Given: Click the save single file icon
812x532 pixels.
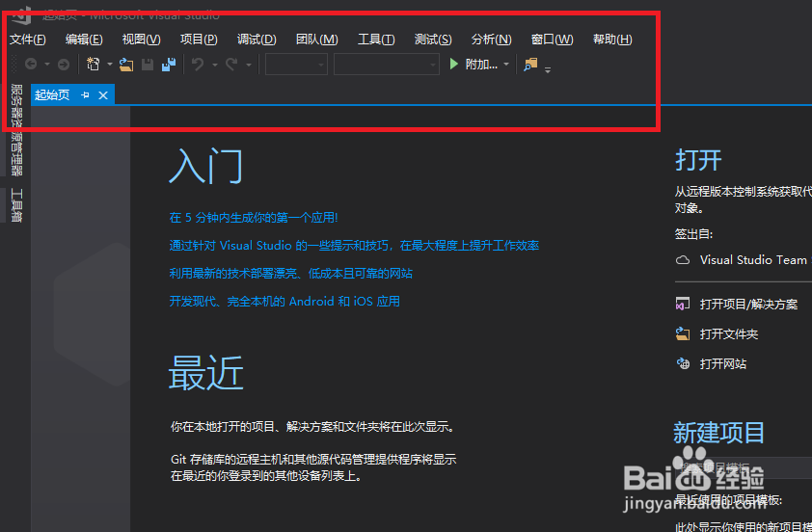Looking at the screenshot, I should tap(148, 65).
